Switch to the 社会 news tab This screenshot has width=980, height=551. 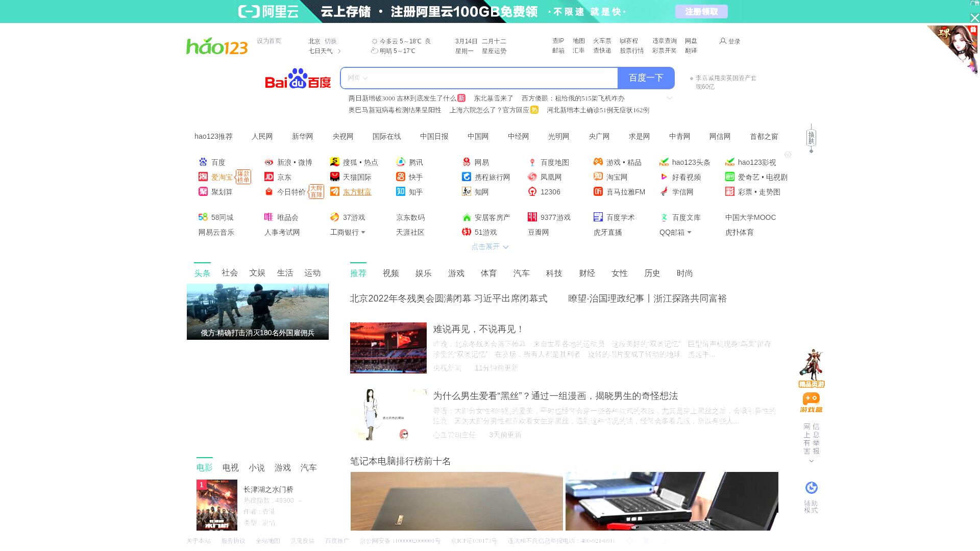coord(230,273)
